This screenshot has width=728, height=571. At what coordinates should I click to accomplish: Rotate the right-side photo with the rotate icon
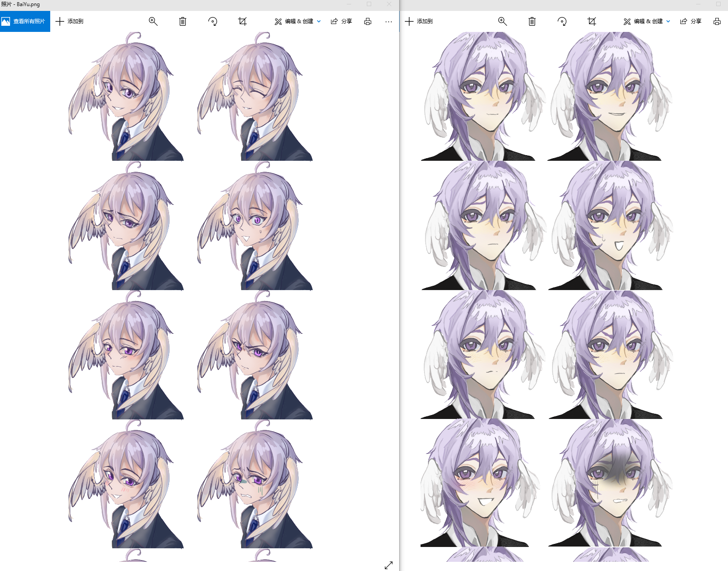(562, 21)
